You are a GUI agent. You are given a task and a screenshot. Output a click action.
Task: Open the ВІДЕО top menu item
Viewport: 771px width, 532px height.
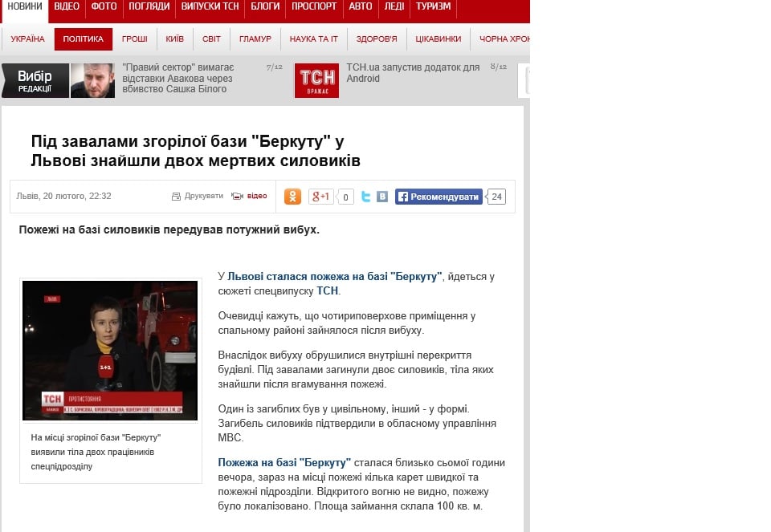(x=67, y=6)
